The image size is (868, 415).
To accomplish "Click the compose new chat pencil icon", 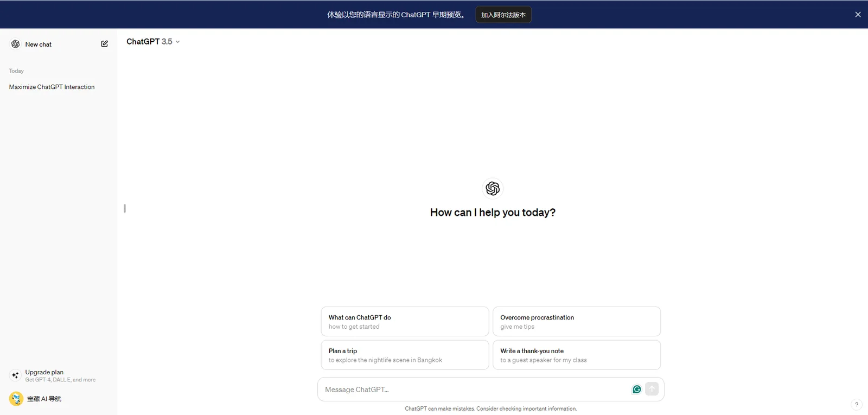I will 105,44.
